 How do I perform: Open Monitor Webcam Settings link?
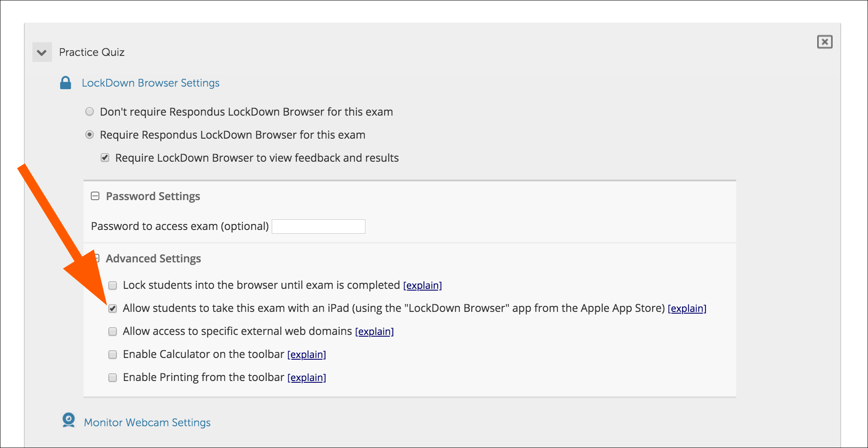coord(147,422)
